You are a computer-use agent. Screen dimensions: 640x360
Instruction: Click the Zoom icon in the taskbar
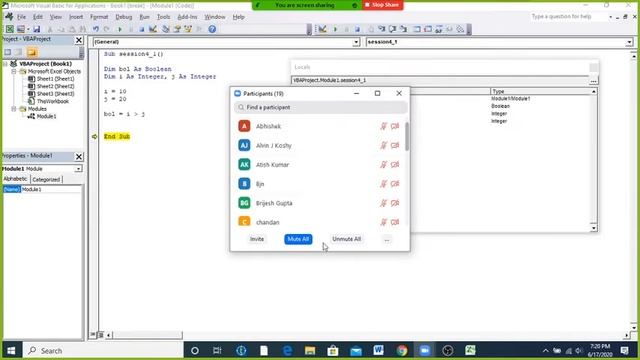point(425,350)
